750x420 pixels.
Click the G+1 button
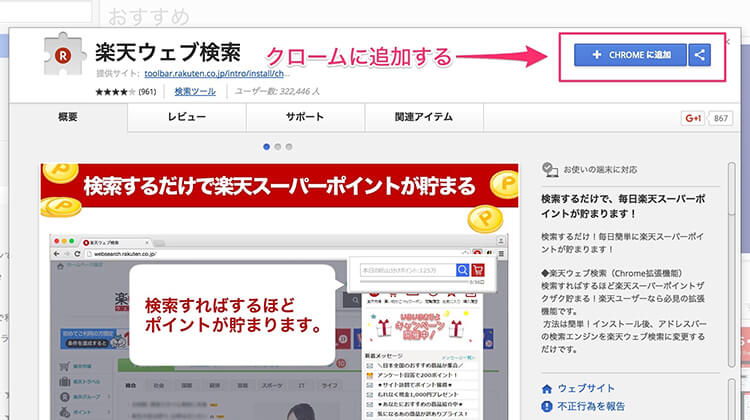pos(693,118)
